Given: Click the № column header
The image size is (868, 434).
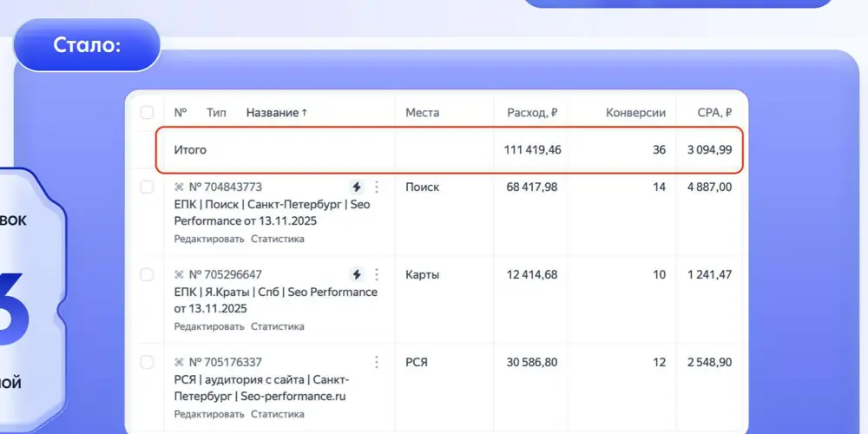Looking at the screenshot, I should coord(181,113).
